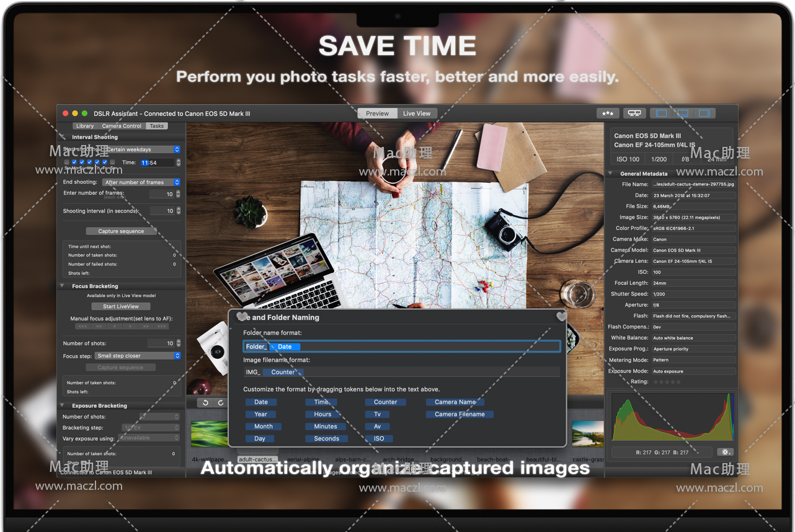Open the Certain weekdays start shooting dropdown
795x532 pixels.
[141, 149]
